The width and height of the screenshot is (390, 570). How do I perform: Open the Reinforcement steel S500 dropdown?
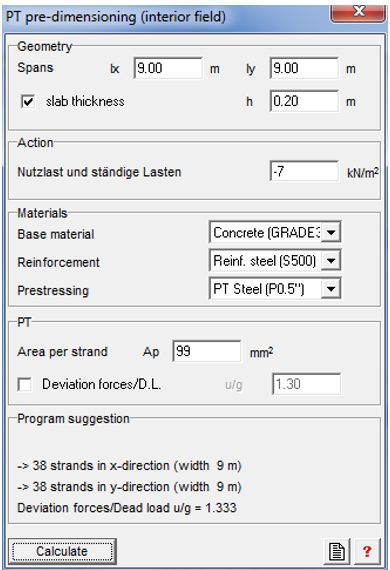point(331,261)
